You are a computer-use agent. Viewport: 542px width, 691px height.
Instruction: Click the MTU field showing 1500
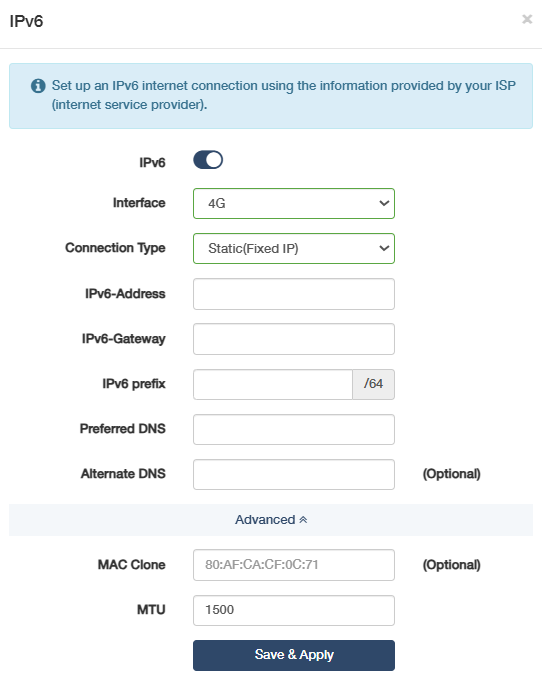(x=294, y=610)
